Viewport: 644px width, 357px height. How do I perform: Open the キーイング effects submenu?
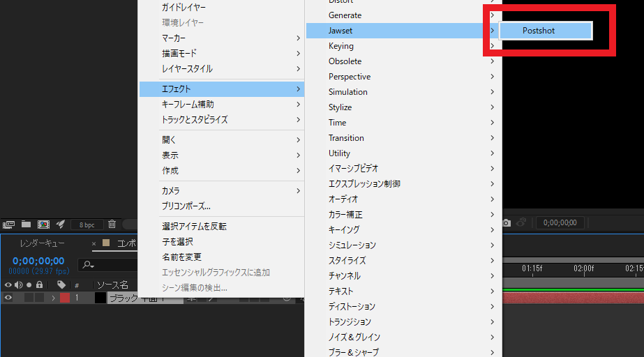click(403, 230)
